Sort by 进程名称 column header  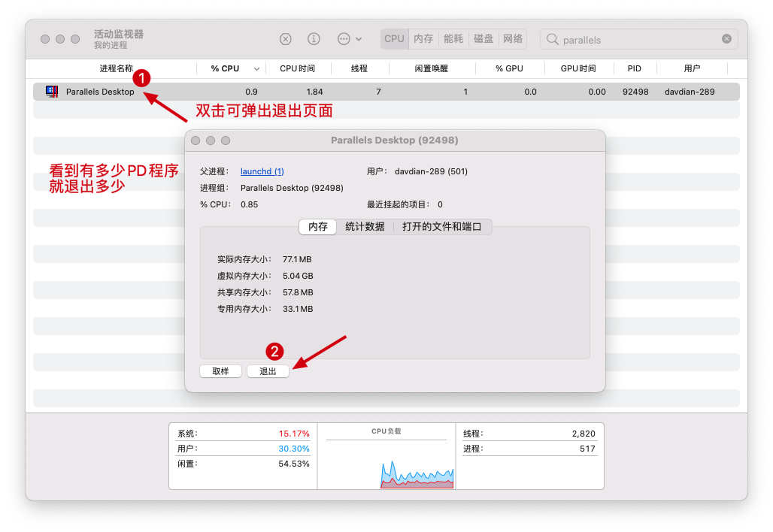pos(116,68)
